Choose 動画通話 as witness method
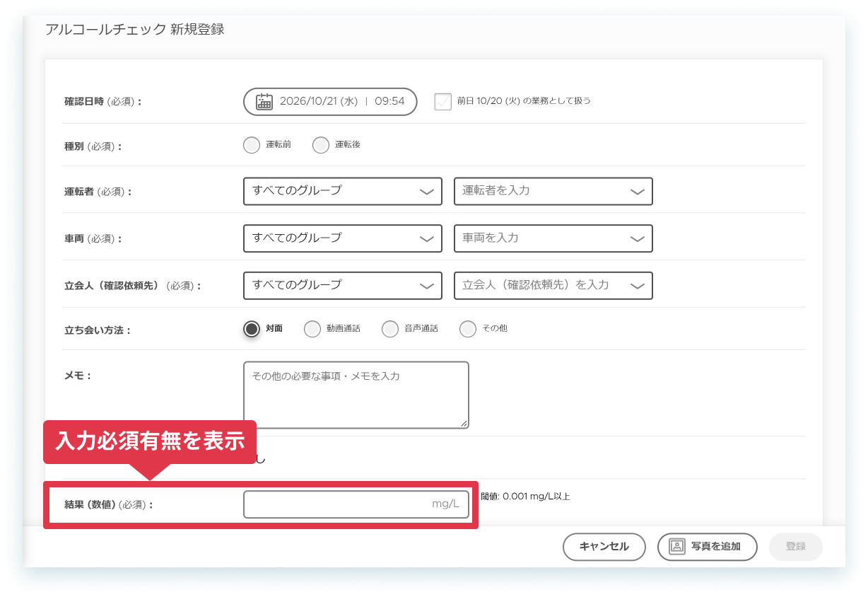Screen dimensions: 868x597 tap(312, 329)
